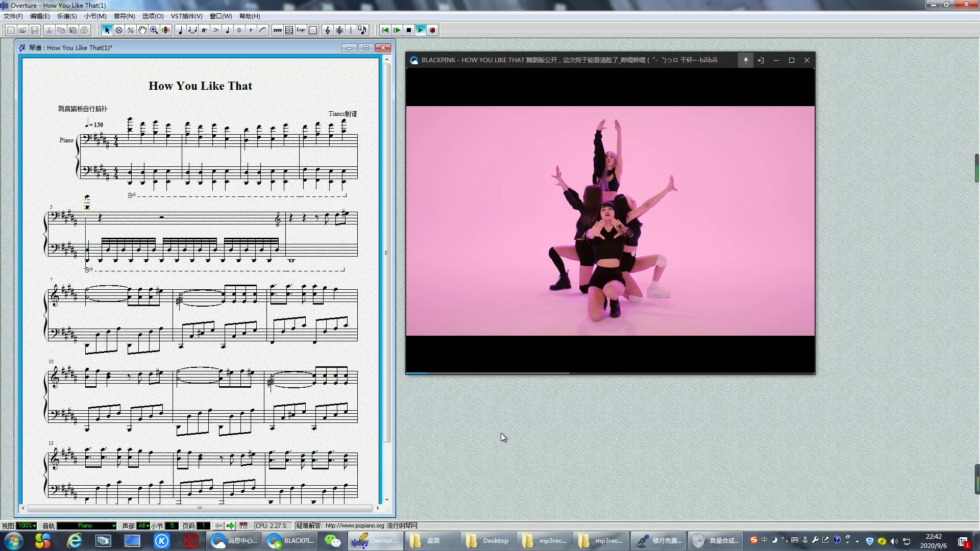The image size is (980, 551).
Task: Open the Piano track dropdown
Action: click(x=87, y=525)
